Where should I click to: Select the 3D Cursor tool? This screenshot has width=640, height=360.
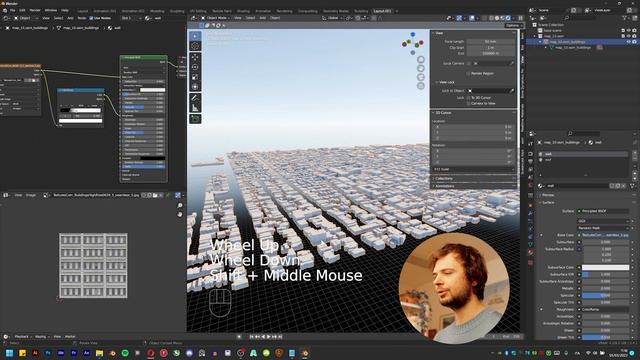[196, 46]
